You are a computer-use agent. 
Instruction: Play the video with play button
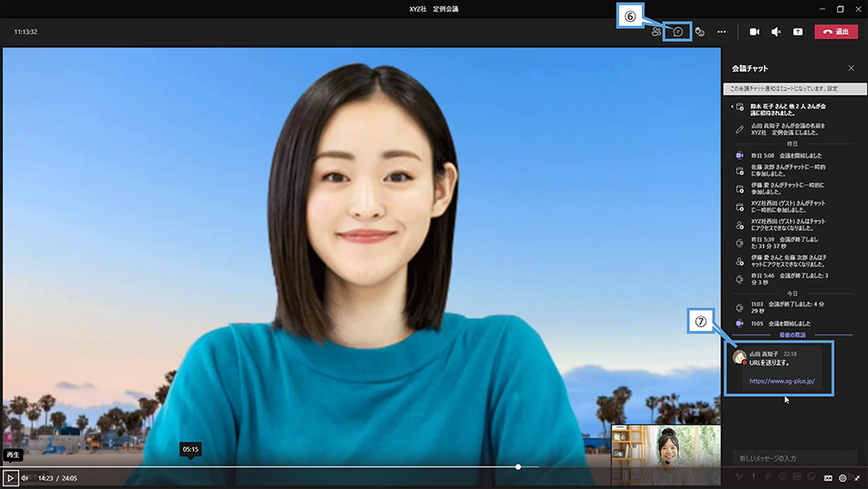pos(10,478)
